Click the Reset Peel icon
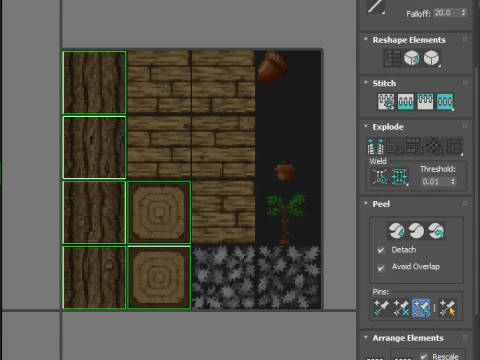This screenshot has height=360, width=480. point(436,231)
